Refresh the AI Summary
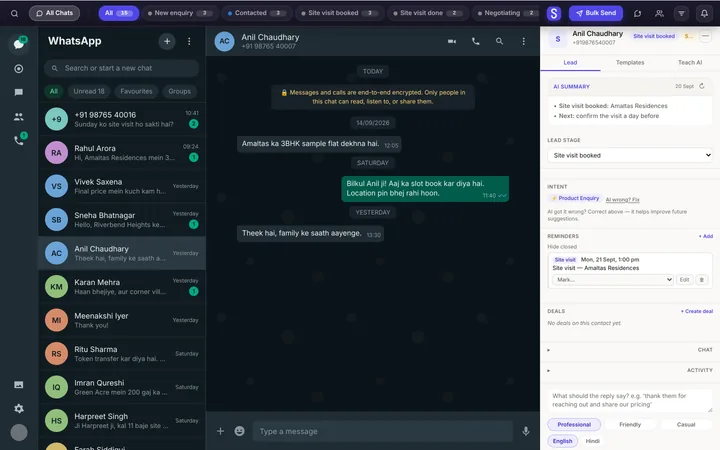 [702, 86]
